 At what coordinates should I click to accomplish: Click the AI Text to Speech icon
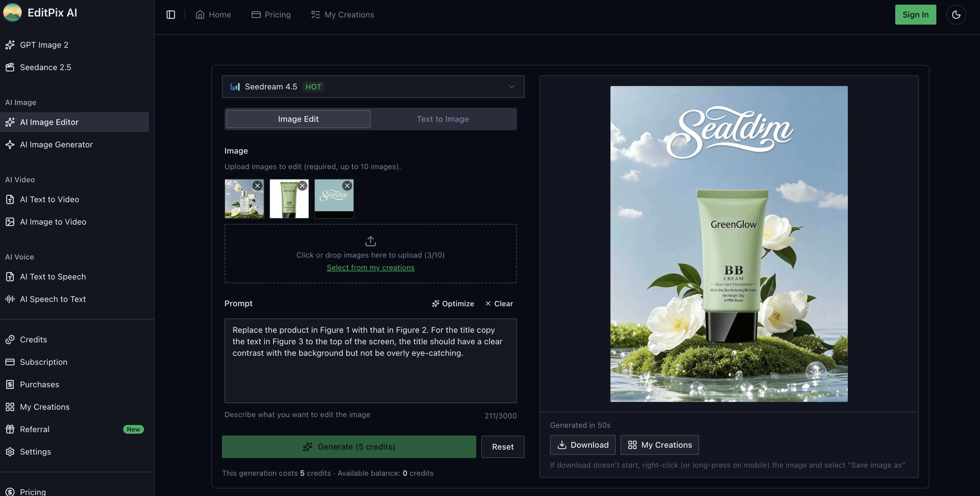pos(10,276)
